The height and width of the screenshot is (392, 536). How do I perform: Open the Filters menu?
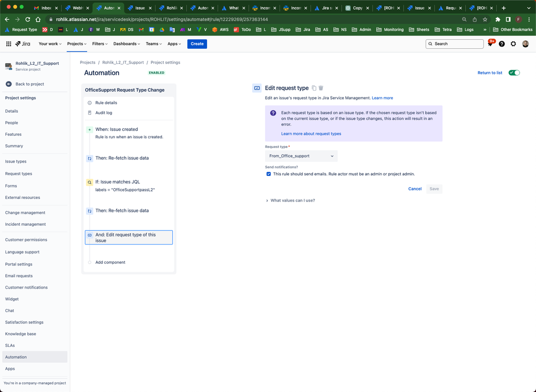(100, 44)
